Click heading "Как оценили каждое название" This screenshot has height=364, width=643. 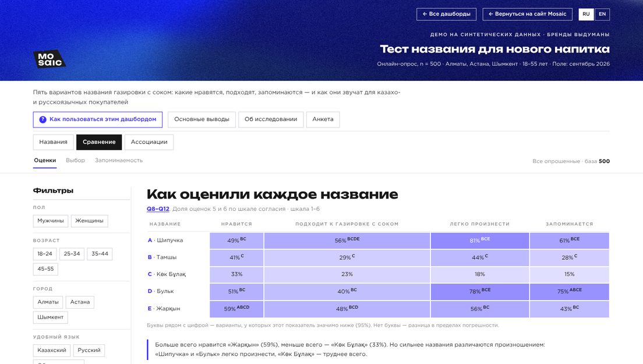tap(273, 195)
